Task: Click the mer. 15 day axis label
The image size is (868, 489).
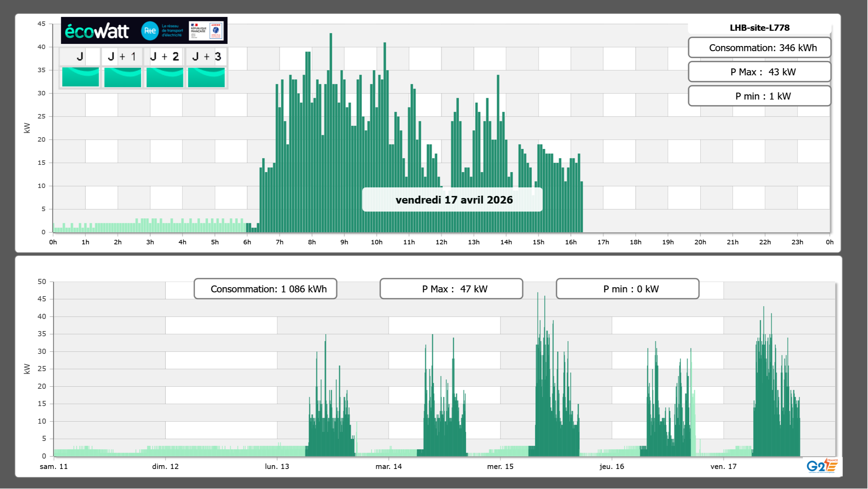Action: [500, 467]
